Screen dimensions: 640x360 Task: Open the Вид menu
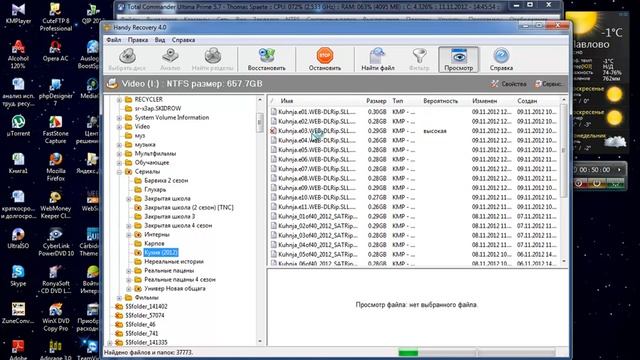coord(160,40)
